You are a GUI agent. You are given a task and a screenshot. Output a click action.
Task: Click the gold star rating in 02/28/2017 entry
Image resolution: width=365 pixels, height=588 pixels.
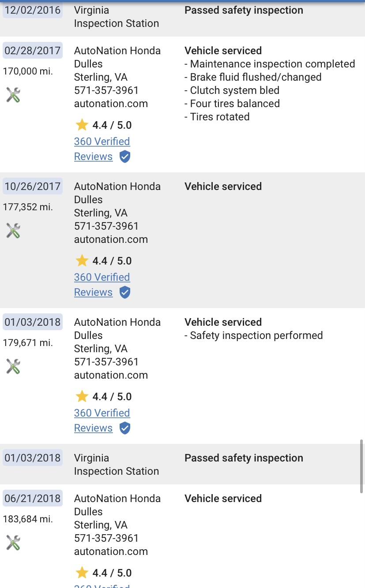click(82, 125)
